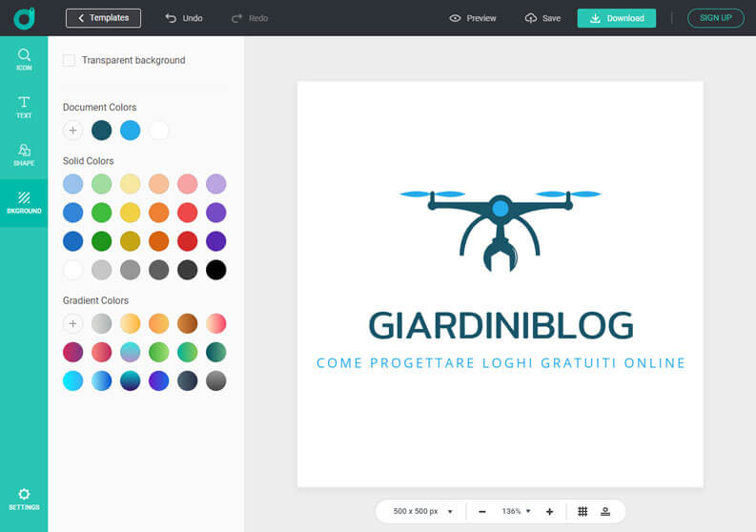The height and width of the screenshot is (532, 756).
Task: Choose medium blue solid color
Action: pyautogui.click(x=72, y=213)
